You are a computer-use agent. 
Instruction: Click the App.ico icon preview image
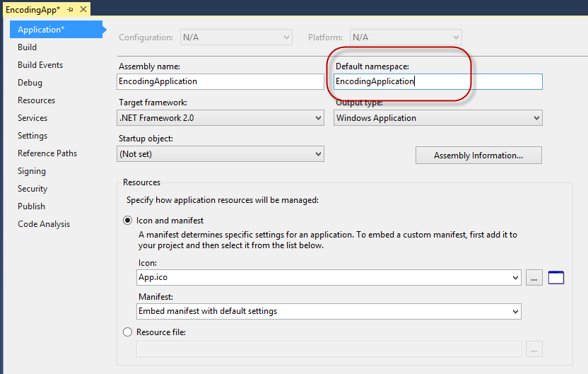pos(556,278)
